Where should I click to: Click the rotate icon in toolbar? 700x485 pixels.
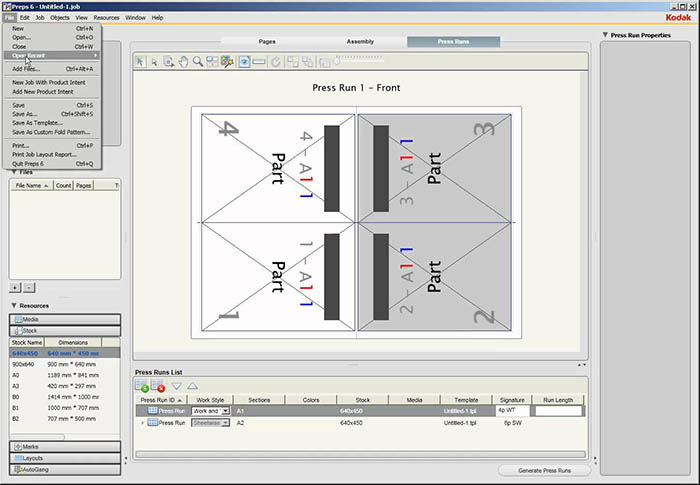click(275, 62)
